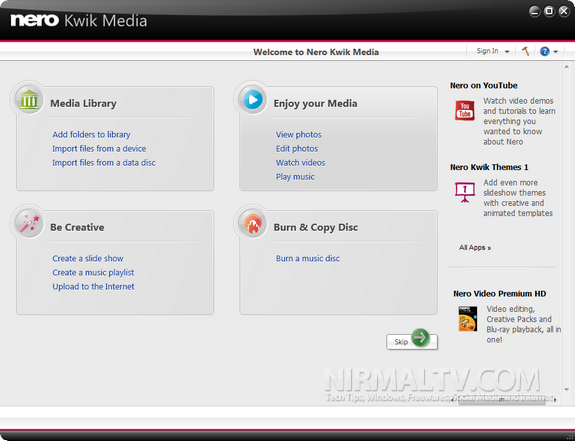The height and width of the screenshot is (441, 575).
Task: Click the Burn & Copy Disc panel title
Action: [x=316, y=227]
